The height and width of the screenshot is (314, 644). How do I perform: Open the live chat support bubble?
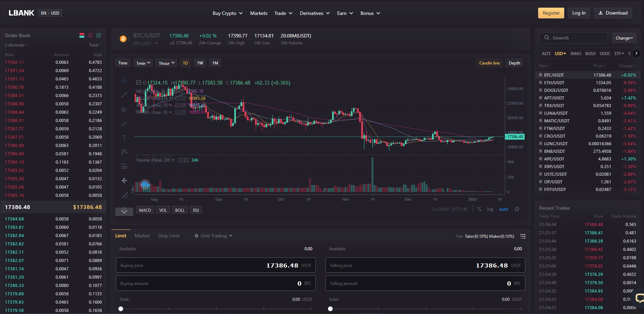[639, 298]
